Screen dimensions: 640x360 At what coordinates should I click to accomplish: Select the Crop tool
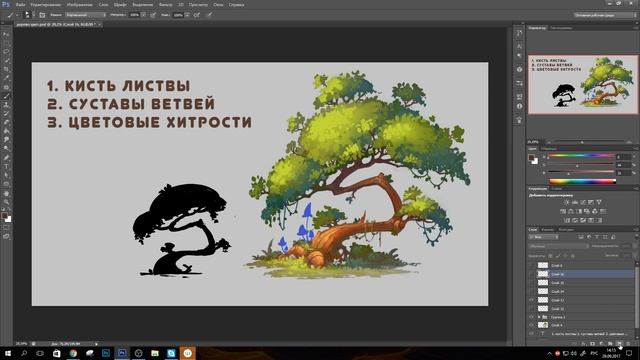6,69
